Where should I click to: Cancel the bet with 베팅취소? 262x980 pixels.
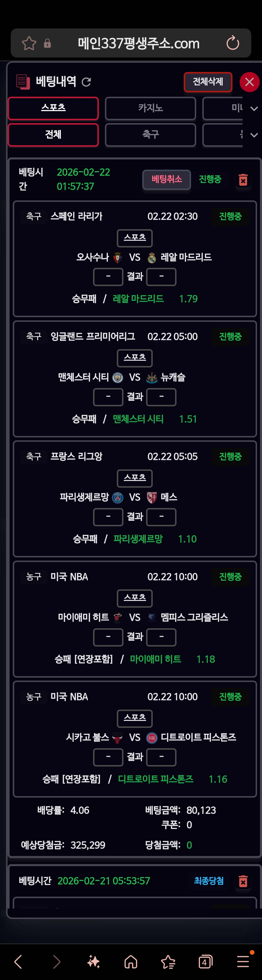166,179
